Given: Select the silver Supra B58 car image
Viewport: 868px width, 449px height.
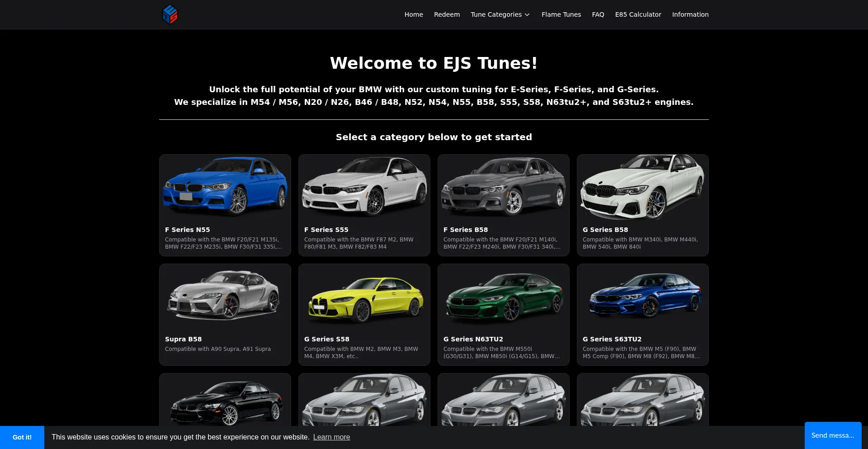Looking at the screenshot, I should coord(225,296).
